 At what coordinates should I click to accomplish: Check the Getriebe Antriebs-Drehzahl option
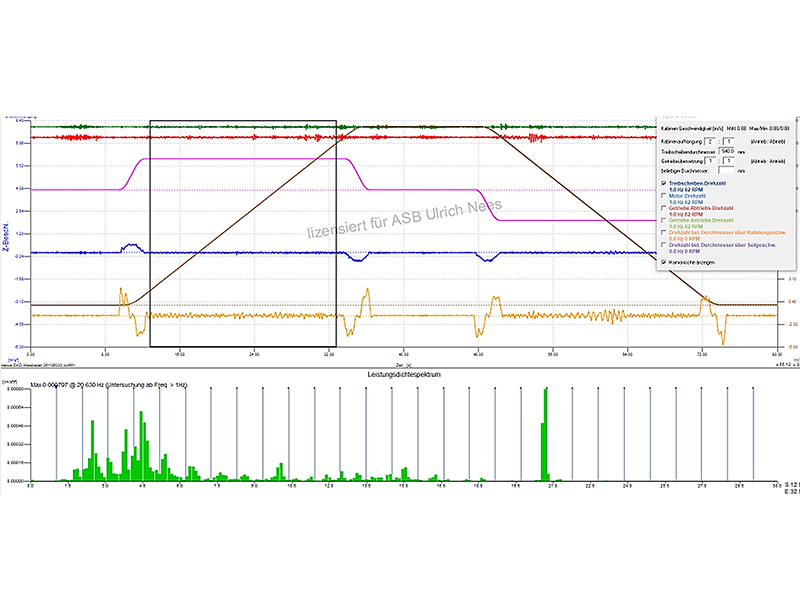click(661, 220)
